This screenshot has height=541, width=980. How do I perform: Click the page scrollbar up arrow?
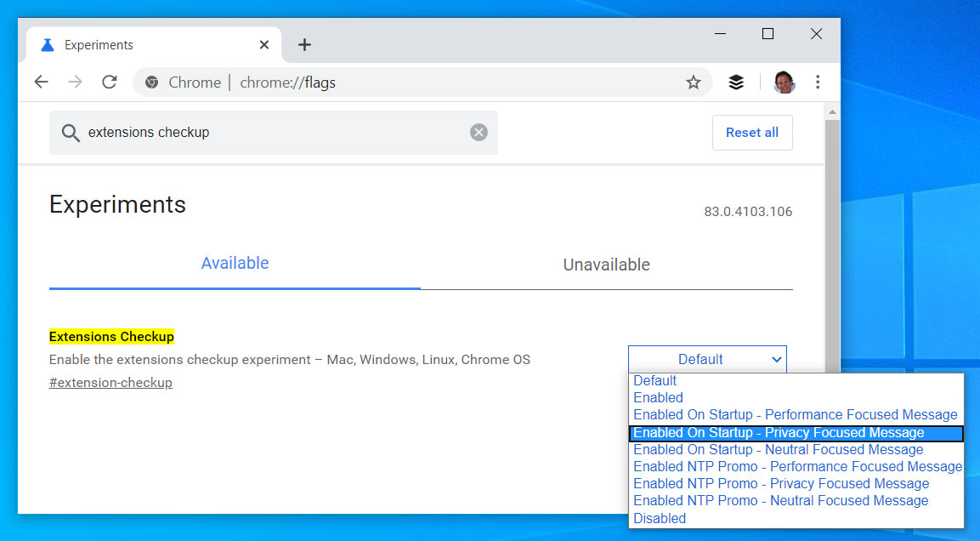coord(832,112)
